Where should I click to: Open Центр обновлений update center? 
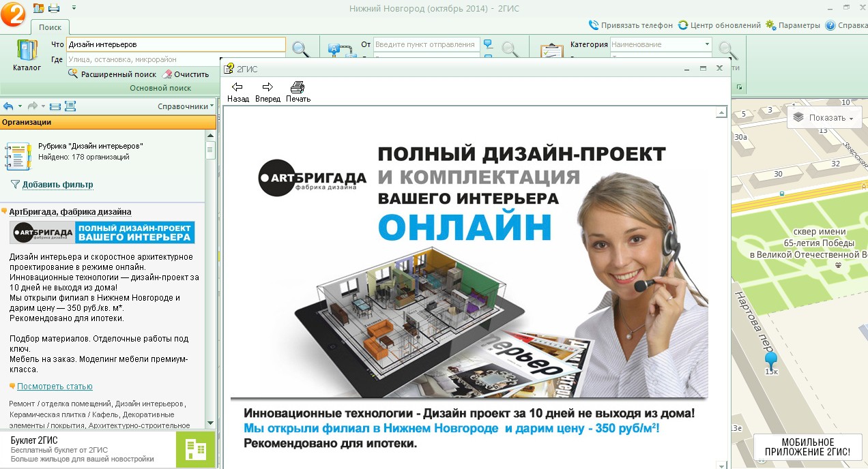coord(719,25)
